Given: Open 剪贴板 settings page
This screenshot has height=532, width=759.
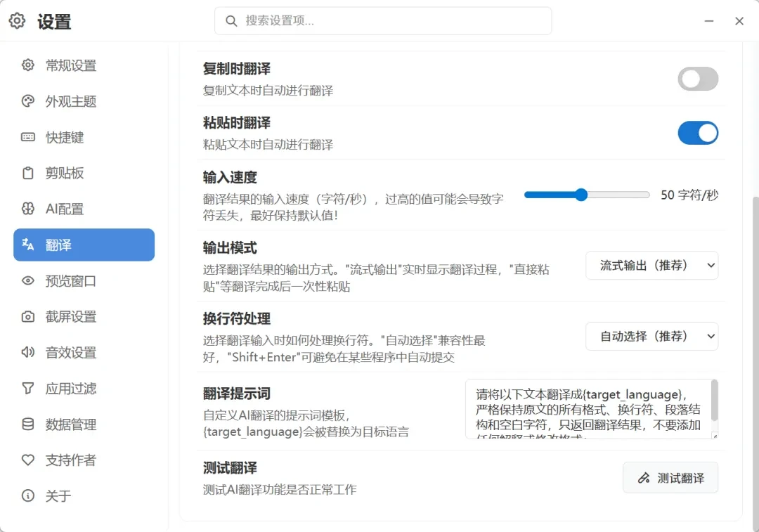Looking at the screenshot, I should click(x=84, y=173).
